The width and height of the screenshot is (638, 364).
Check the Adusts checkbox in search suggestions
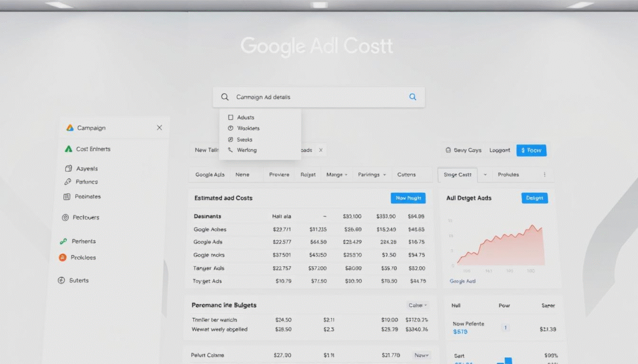pyautogui.click(x=231, y=117)
